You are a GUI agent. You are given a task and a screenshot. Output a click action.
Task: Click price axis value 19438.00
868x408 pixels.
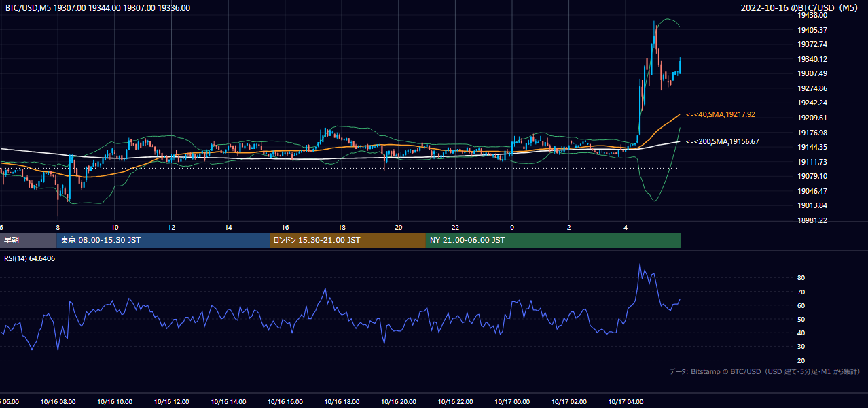[x=812, y=15]
